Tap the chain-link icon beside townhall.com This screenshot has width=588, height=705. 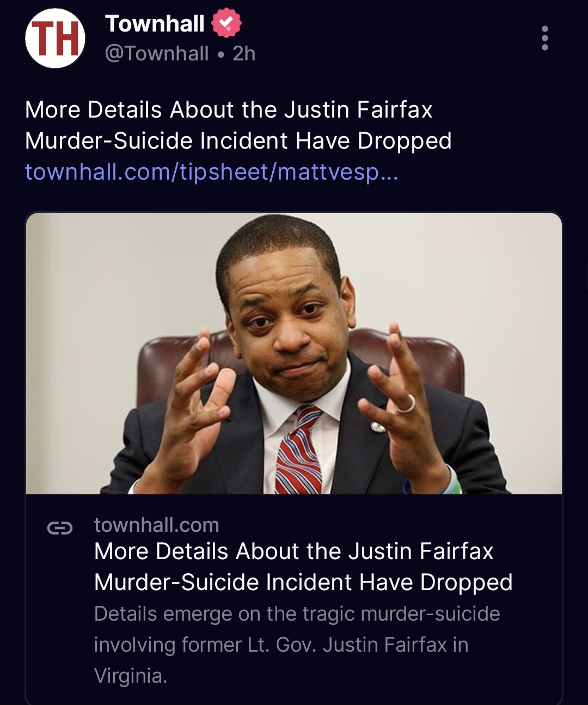point(62,528)
